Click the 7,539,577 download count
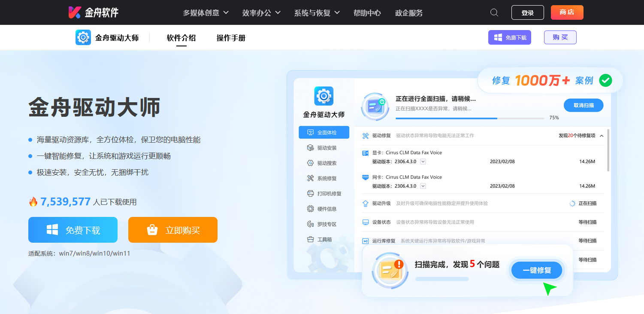644x314 pixels. (x=66, y=201)
